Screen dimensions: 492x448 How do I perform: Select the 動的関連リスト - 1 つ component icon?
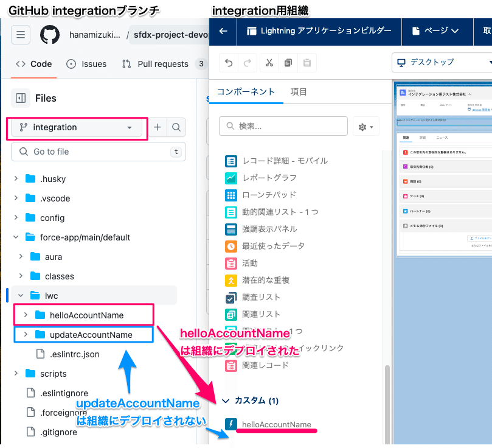(x=231, y=212)
